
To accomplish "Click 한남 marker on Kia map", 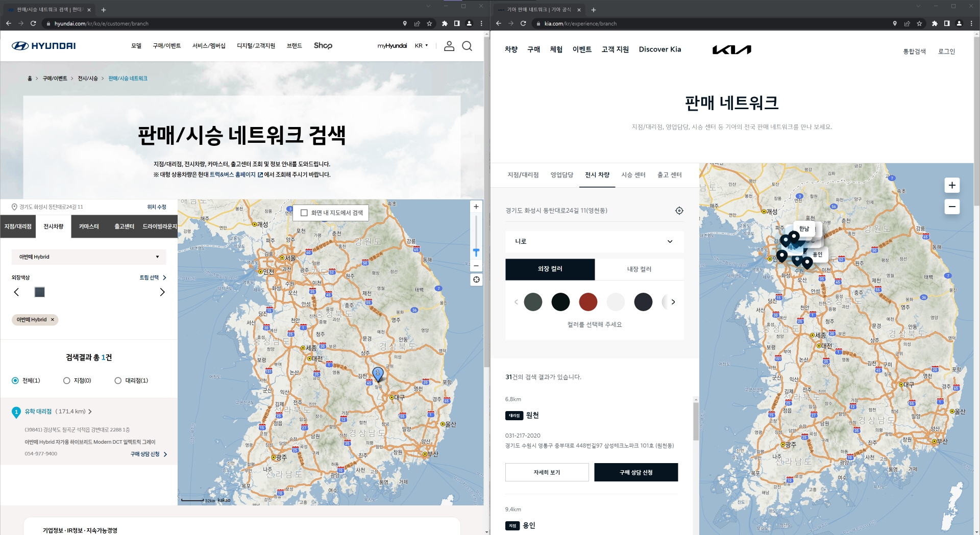I will [x=804, y=229].
